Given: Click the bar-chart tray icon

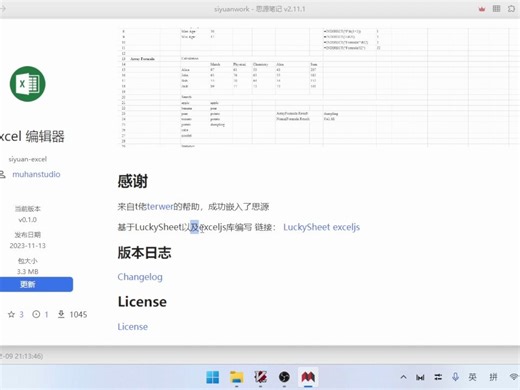Looking at the screenshot, I should [x=420, y=377].
